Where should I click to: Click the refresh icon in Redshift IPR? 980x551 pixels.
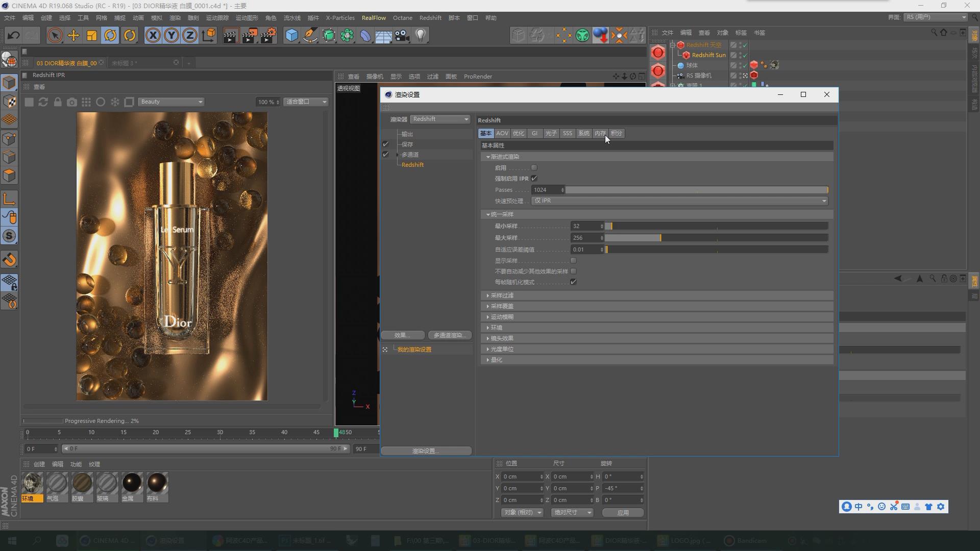pos(43,102)
